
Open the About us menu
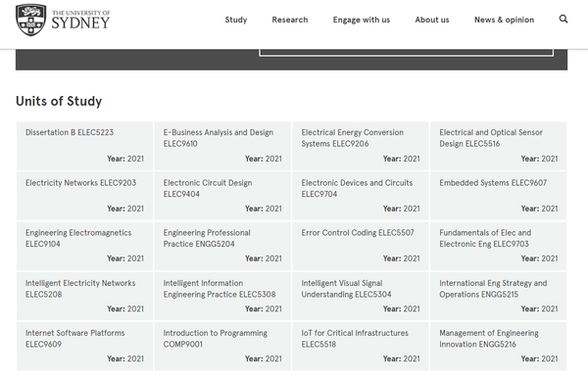coord(432,20)
